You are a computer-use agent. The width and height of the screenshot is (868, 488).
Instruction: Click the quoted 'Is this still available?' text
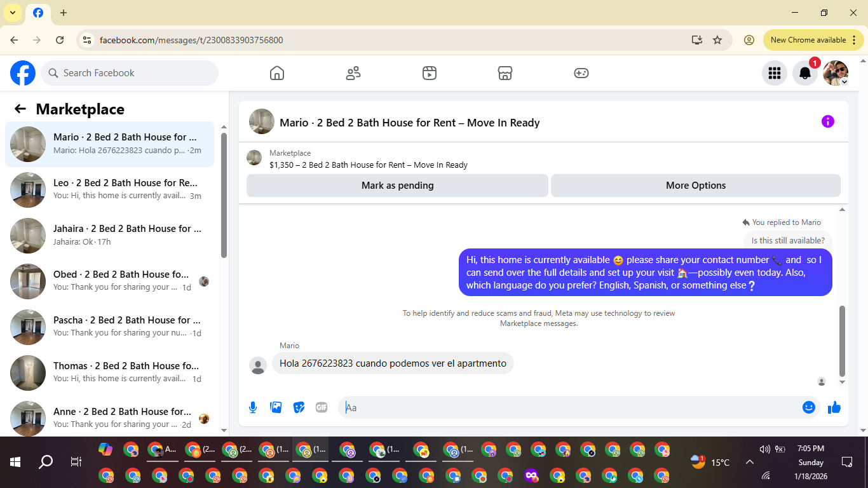[x=788, y=241]
